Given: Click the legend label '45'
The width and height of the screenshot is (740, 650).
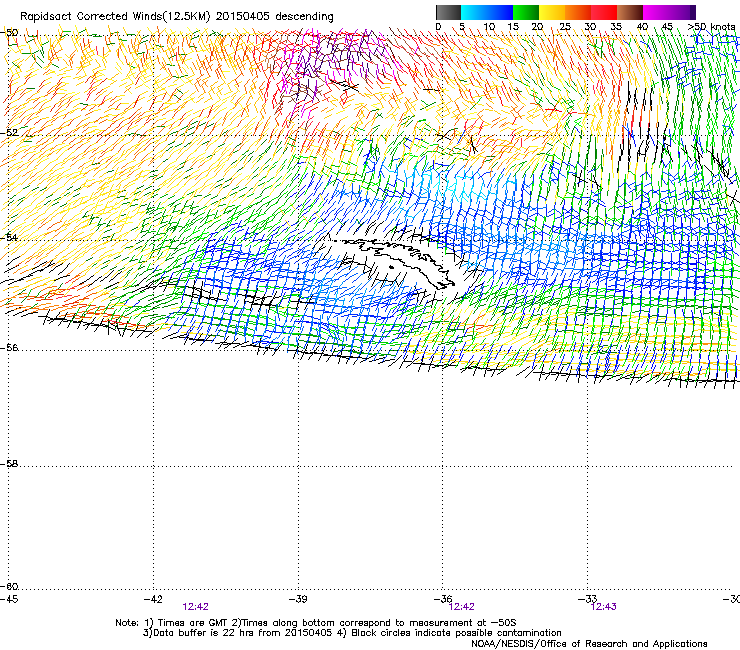Looking at the screenshot, I should click(x=667, y=27).
